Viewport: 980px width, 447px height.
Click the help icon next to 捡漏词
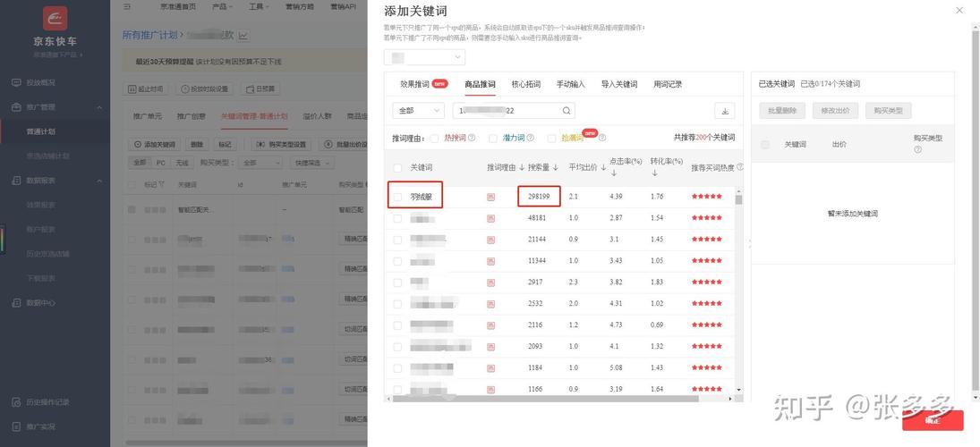[602, 138]
